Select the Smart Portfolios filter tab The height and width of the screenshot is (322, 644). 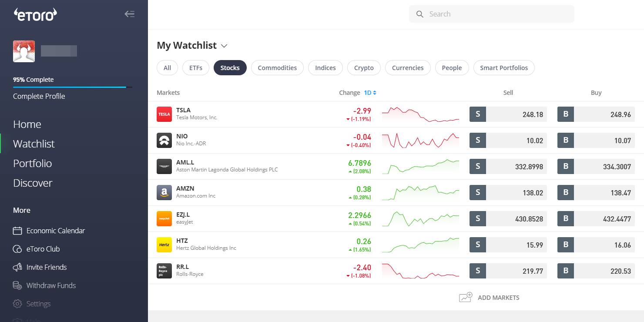(x=504, y=68)
